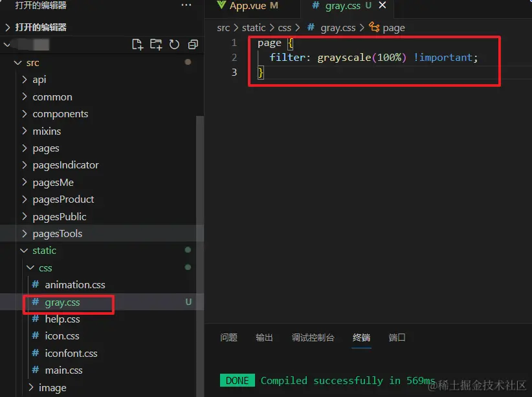Click the hash icon beside icon.css
Viewport: 532px width, 397px height.
pyautogui.click(x=36, y=335)
